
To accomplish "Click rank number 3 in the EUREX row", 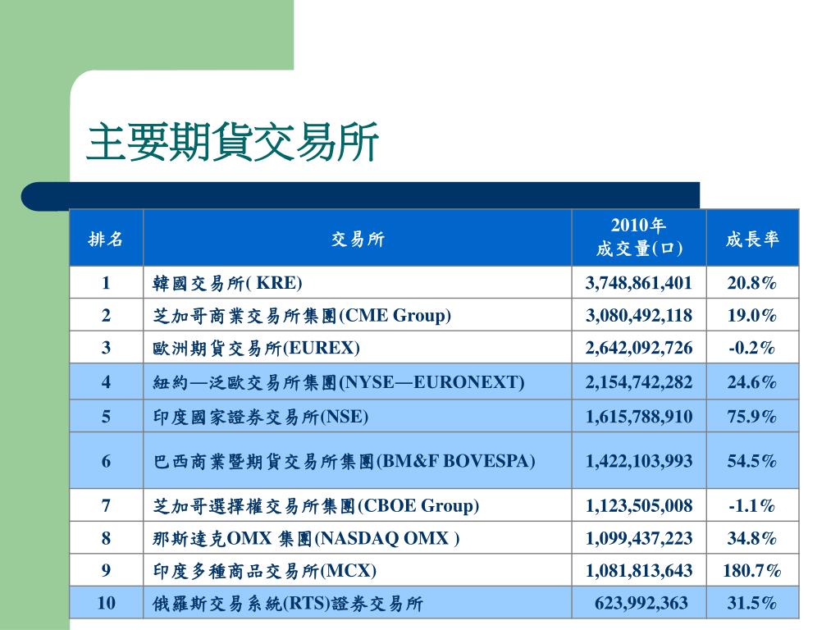I will tap(106, 348).
